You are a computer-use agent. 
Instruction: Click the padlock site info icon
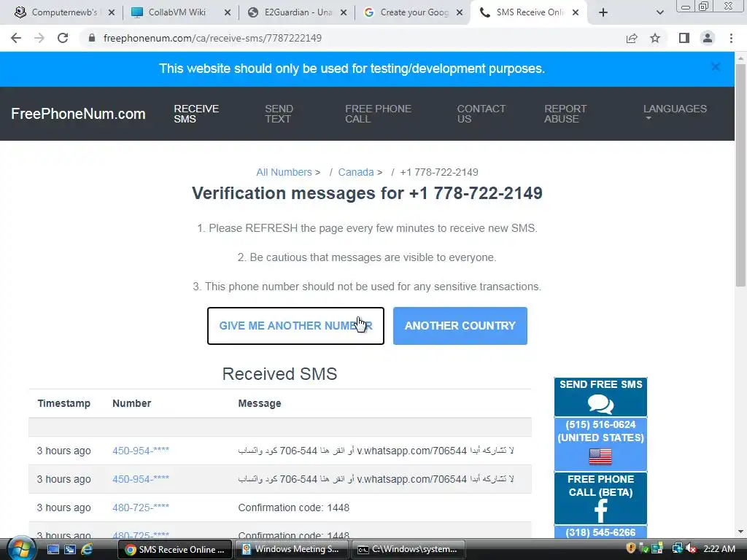92,38
